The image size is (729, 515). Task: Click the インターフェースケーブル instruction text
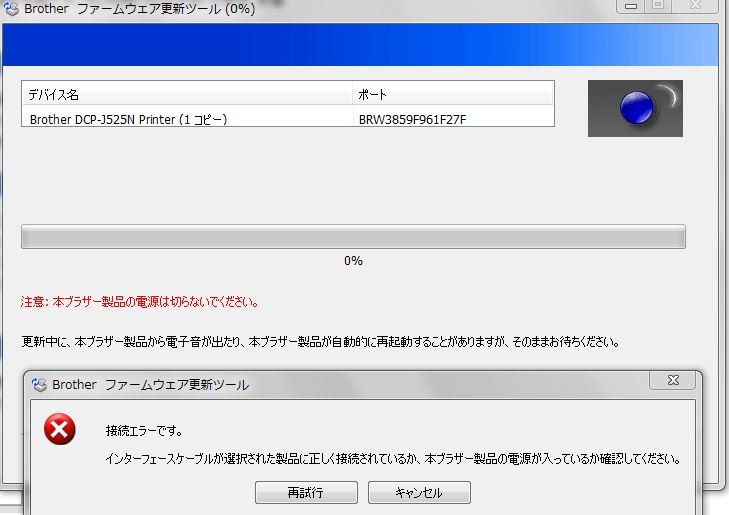(393, 459)
